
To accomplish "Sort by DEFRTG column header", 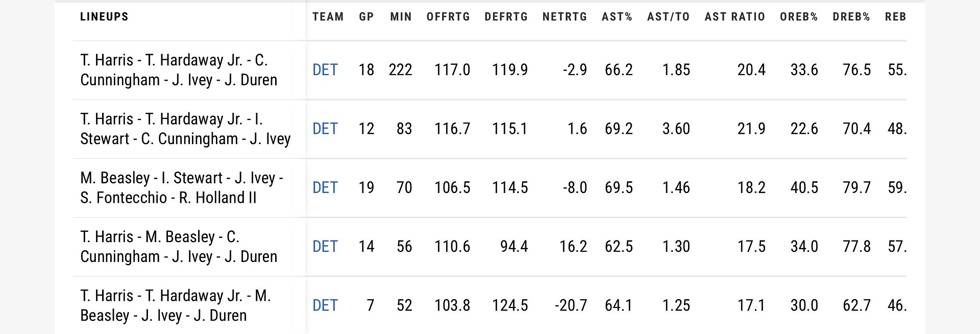I will [x=506, y=17].
